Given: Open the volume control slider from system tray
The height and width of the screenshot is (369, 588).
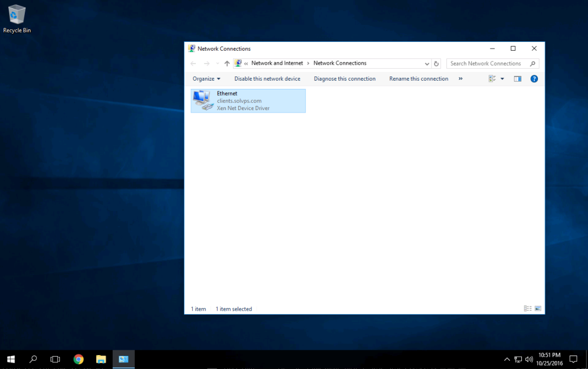Looking at the screenshot, I should (x=529, y=359).
